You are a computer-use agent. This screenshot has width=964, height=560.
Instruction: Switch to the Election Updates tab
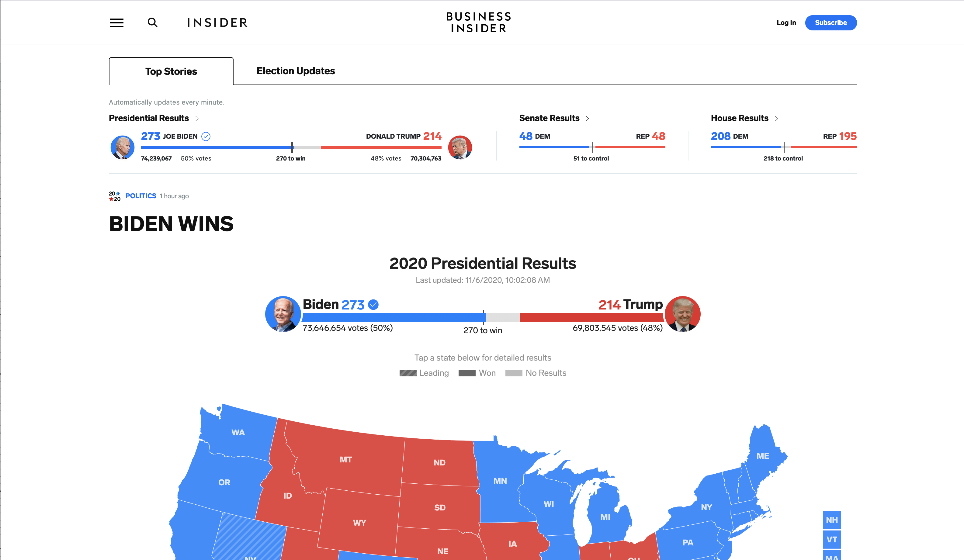coord(296,71)
